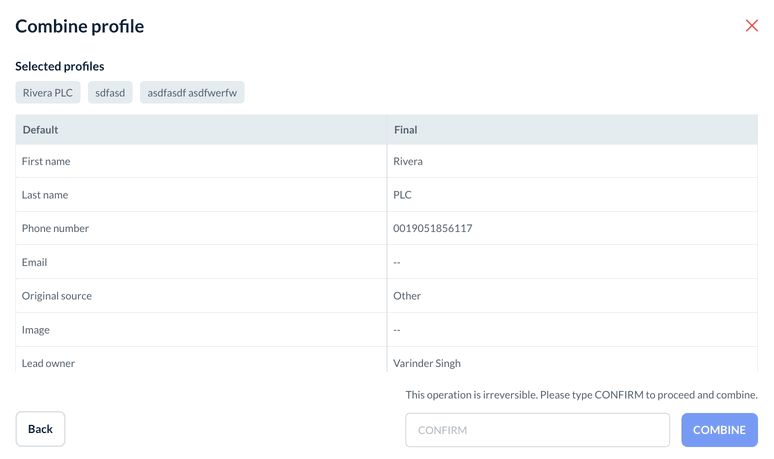Click the Original source value Other
774x459 pixels.
pyautogui.click(x=407, y=296)
